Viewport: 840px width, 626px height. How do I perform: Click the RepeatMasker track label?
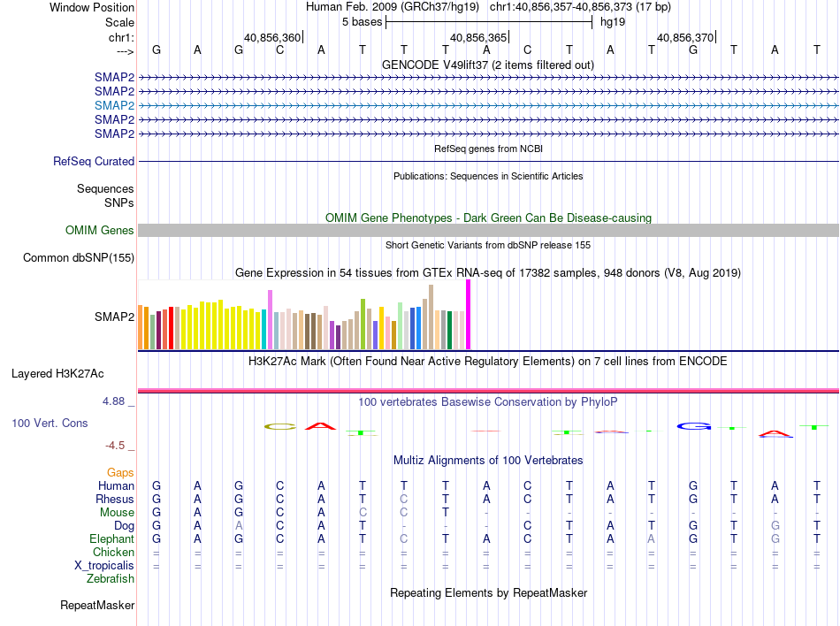[97, 605]
